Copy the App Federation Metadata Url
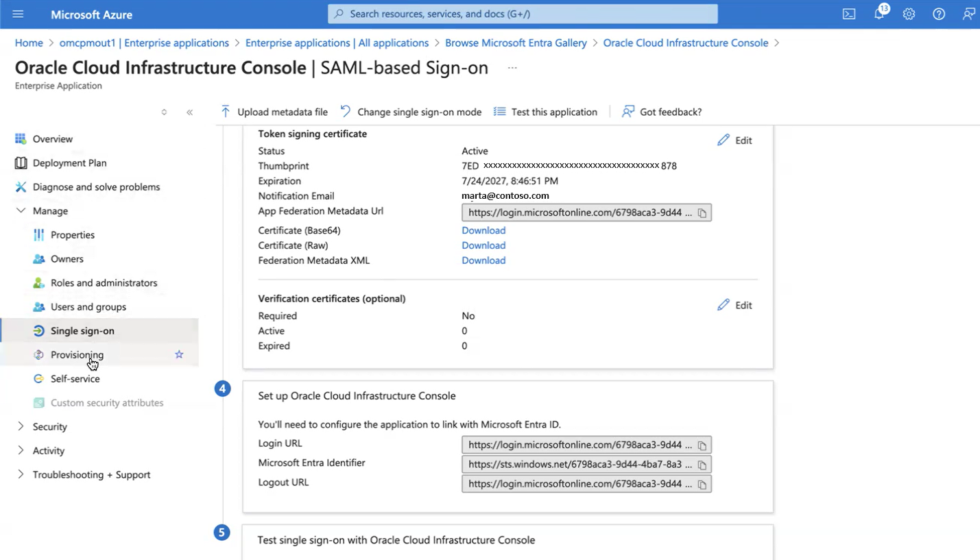This screenshot has width=980, height=560. click(x=702, y=212)
